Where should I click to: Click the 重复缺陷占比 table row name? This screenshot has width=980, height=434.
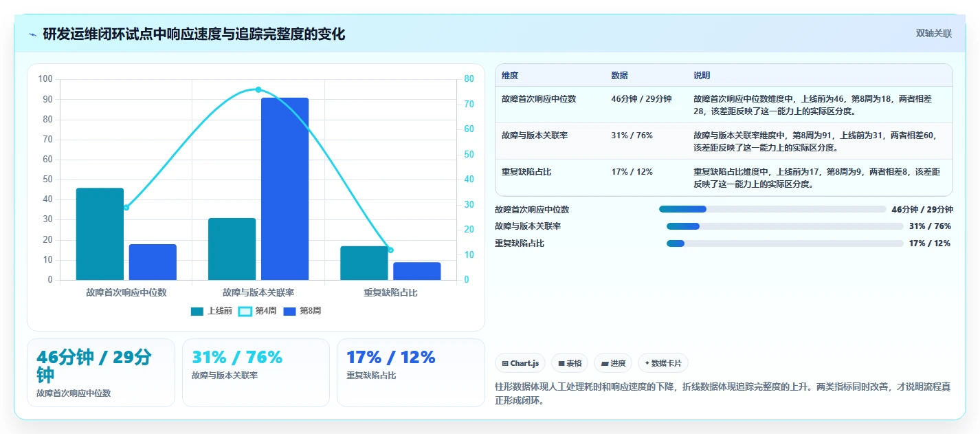tap(526, 172)
